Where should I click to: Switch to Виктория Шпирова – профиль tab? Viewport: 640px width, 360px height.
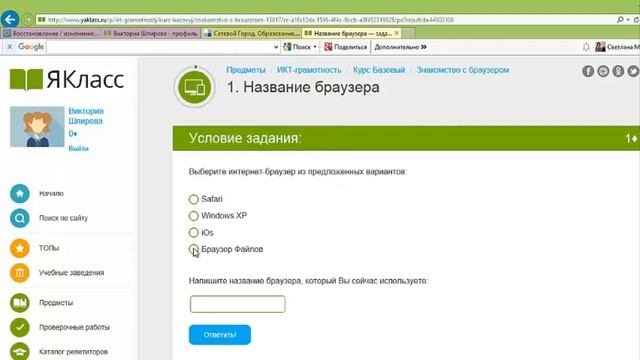(151, 33)
